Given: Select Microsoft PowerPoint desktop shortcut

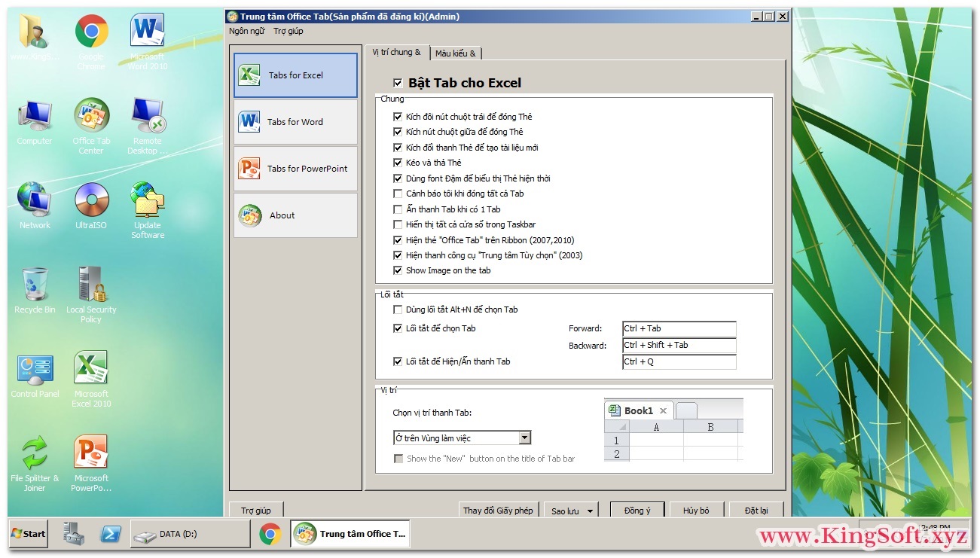Looking at the screenshot, I should (x=91, y=463).
